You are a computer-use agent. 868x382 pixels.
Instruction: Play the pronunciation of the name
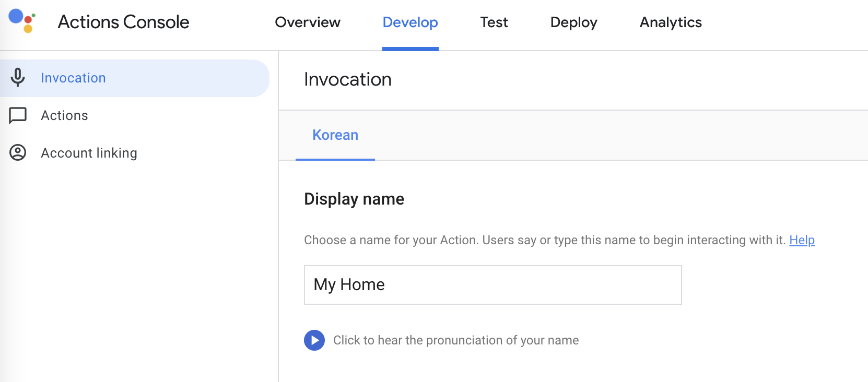click(x=314, y=340)
